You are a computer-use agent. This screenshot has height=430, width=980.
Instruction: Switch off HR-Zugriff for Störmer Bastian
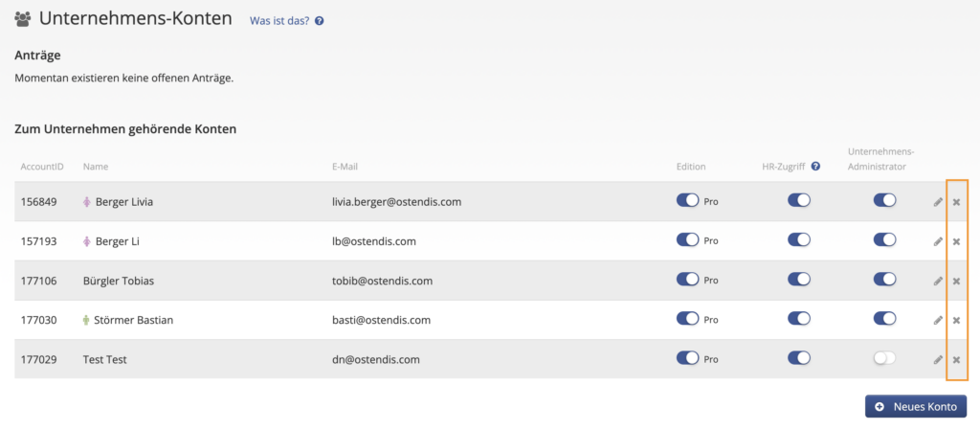coord(799,319)
